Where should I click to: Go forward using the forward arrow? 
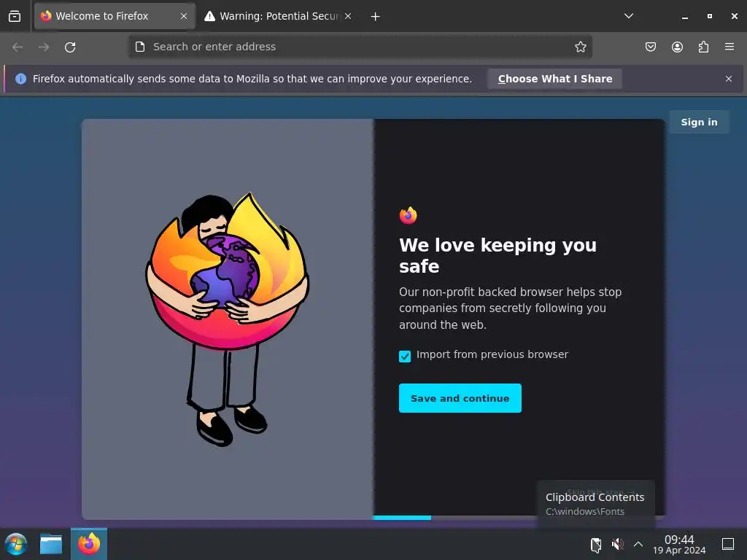tap(44, 47)
